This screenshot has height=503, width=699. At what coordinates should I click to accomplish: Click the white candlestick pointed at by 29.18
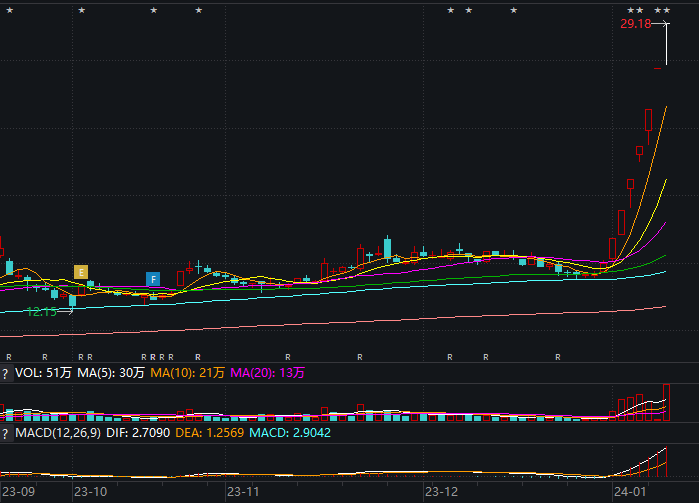(x=666, y=44)
